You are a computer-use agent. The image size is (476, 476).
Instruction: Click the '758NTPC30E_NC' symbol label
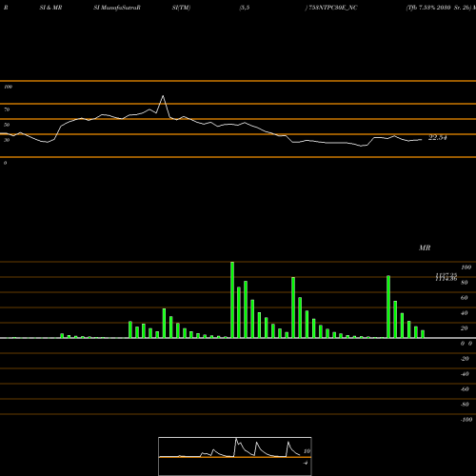click(x=333, y=8)
